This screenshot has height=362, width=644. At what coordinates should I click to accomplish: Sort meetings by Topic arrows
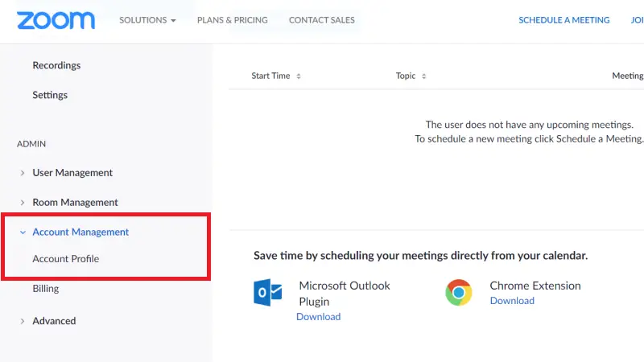424,76
